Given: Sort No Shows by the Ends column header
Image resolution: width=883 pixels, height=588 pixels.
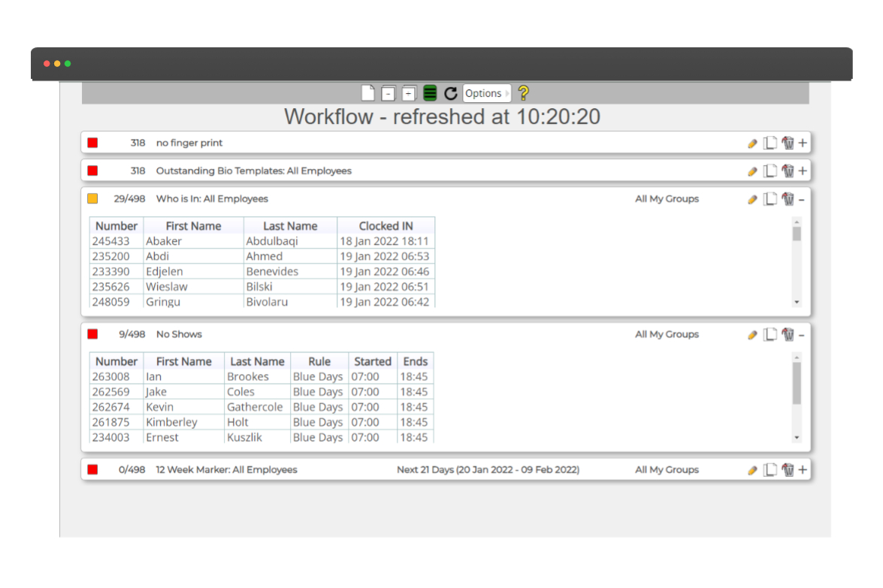Looking at the screenshot, I should [416, 361].
